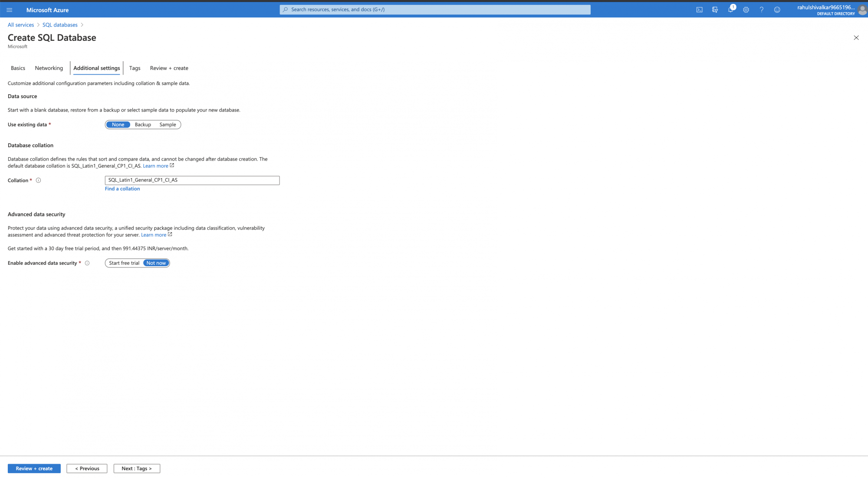Open portal settings gear icon

point(746,10)
